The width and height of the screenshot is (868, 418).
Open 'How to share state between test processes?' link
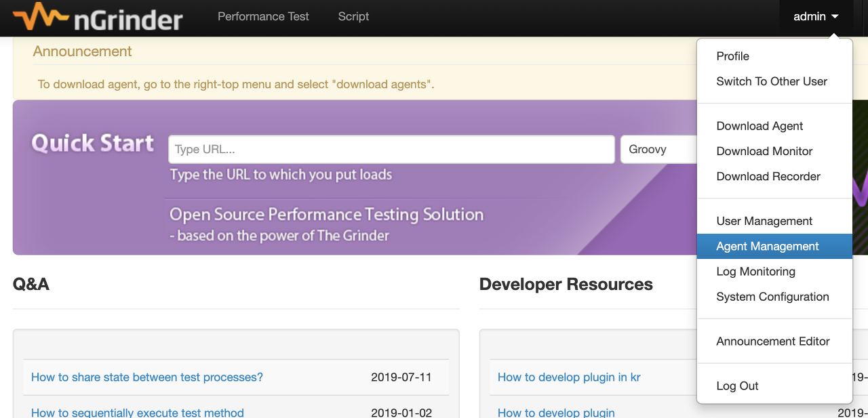(147, 377)
